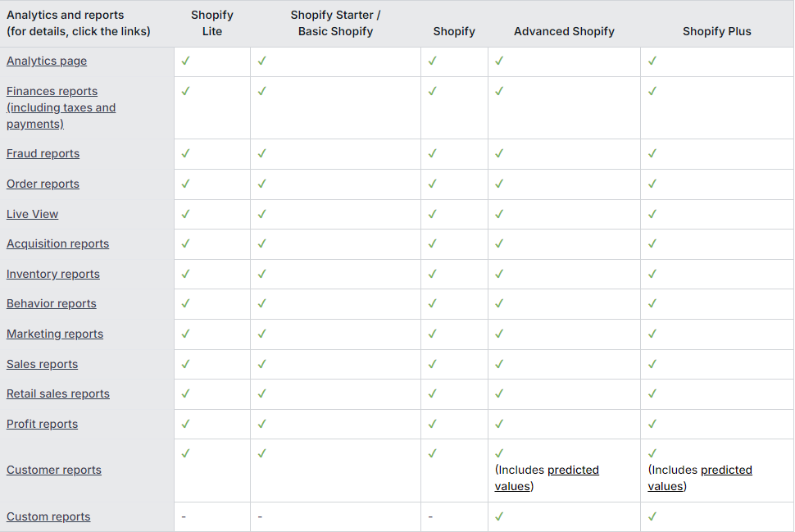Click Sales reports checkmark under Shopify Lite
795x532 pixels.
click(x=185, y=364)
